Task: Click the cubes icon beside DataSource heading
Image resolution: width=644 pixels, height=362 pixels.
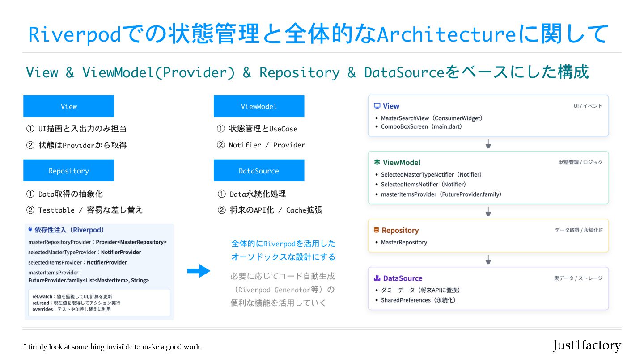Action: click(x=377, y=278)
